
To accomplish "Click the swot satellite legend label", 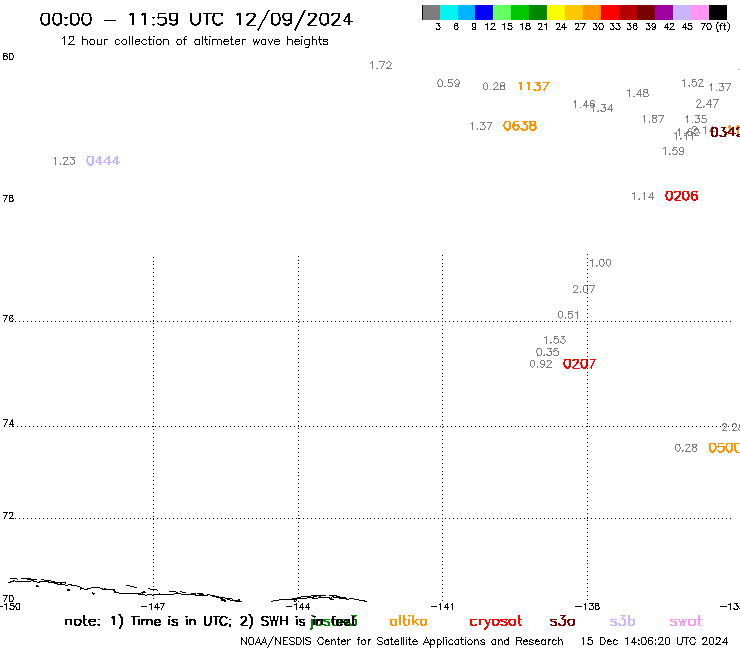I will pos(686,622).
